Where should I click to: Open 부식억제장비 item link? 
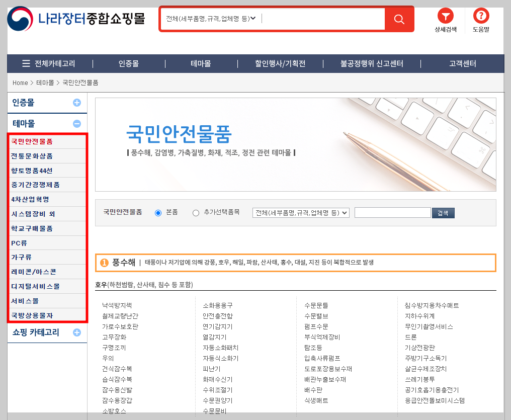pos(322,337)
